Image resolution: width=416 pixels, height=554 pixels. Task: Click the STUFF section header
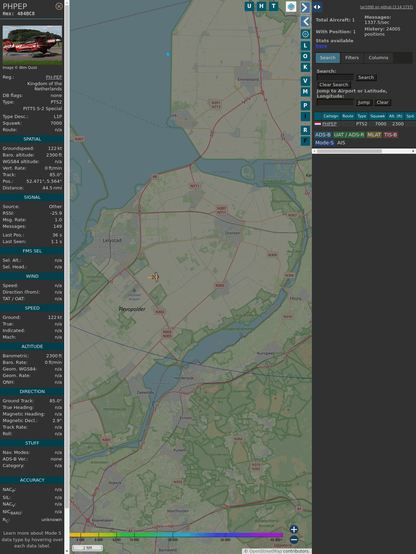32,443
